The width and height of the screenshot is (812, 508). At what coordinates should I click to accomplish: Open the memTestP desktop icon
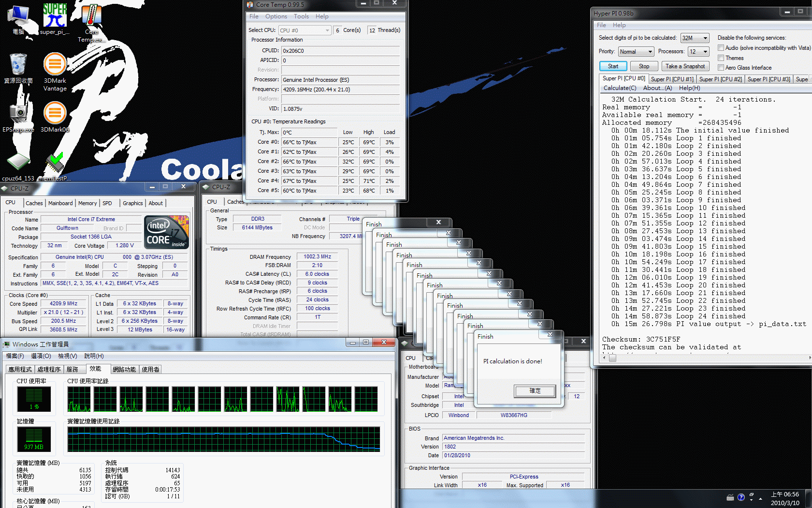55,167
